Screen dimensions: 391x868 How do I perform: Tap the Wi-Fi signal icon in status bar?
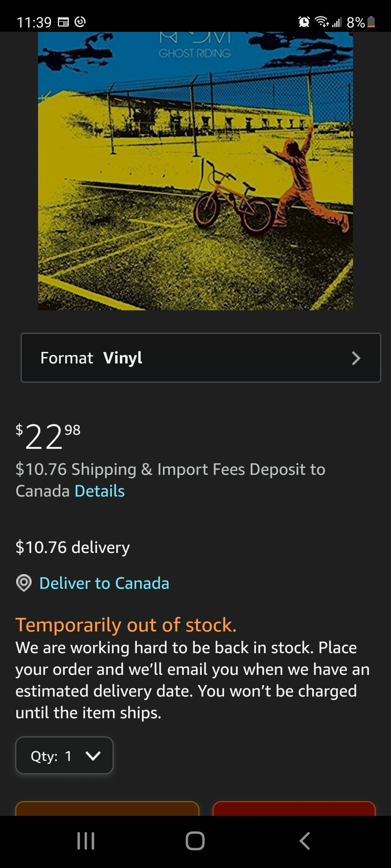(x=322, y=22)
